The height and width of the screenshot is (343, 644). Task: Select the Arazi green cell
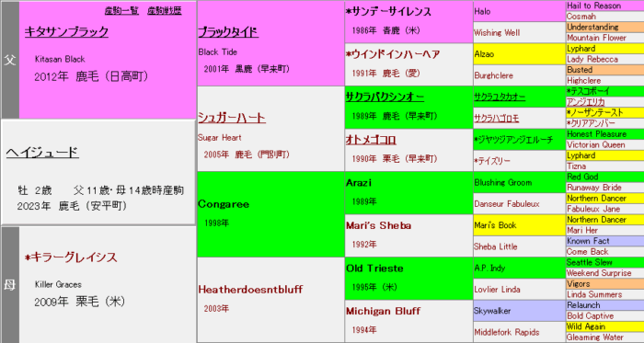(408, 193)
